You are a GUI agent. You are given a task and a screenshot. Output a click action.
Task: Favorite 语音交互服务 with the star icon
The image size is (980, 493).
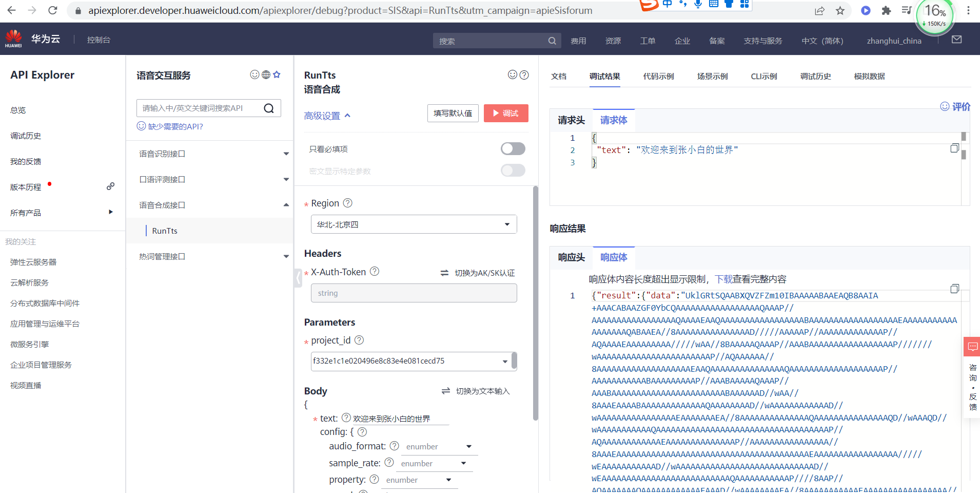[x=277, y=75]
